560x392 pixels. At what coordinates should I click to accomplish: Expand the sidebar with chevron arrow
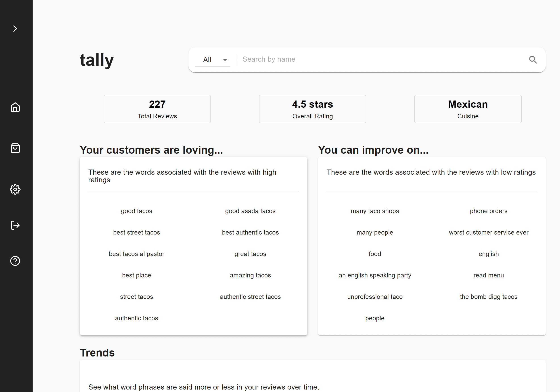(15, 29)
